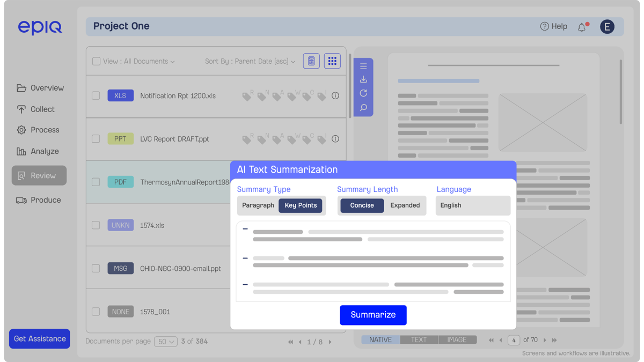
Task: Open the search magnifier in viewer toolbar
Action: (363, 108)
